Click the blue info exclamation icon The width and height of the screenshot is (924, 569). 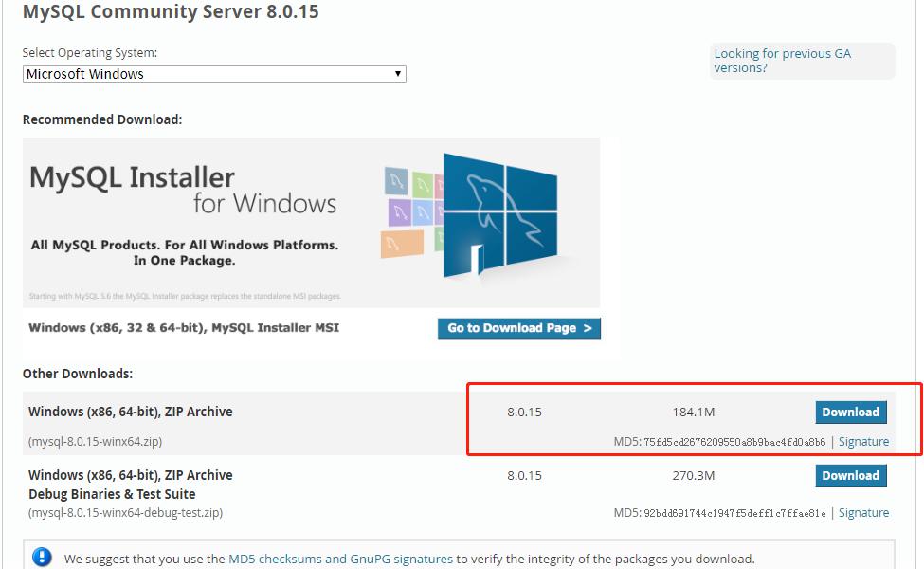42,557
